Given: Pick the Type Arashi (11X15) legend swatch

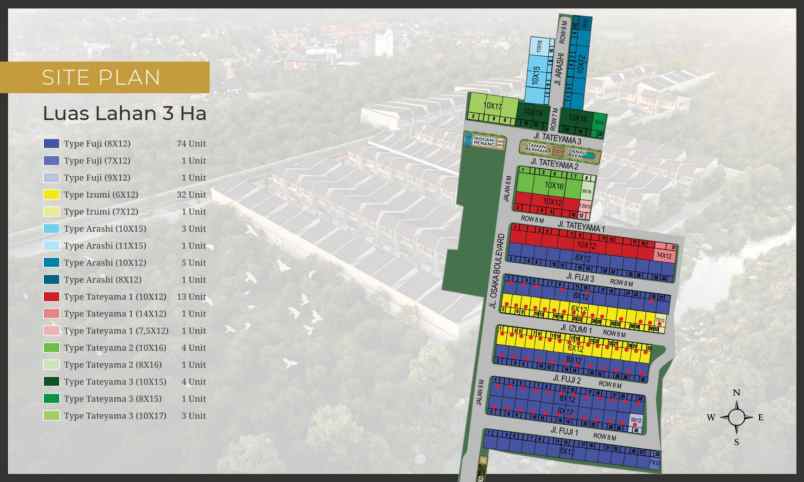Looking at the screenshot, I should point(51,245).
